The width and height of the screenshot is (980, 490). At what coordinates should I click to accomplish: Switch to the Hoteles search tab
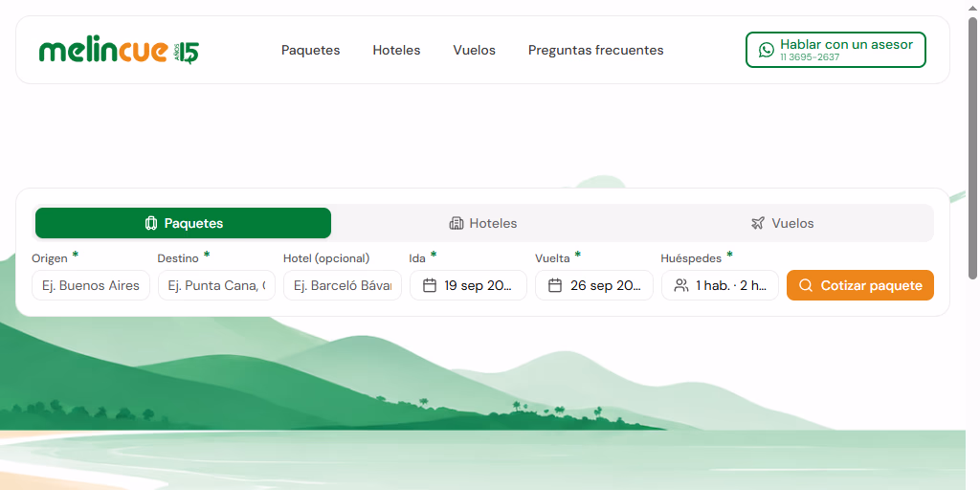coord(483,223)
